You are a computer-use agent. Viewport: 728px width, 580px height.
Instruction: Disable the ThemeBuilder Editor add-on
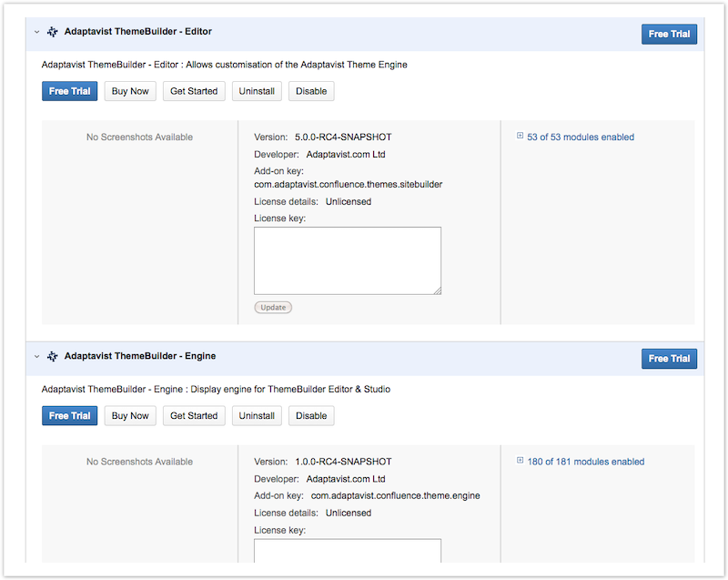pos(311,91)
